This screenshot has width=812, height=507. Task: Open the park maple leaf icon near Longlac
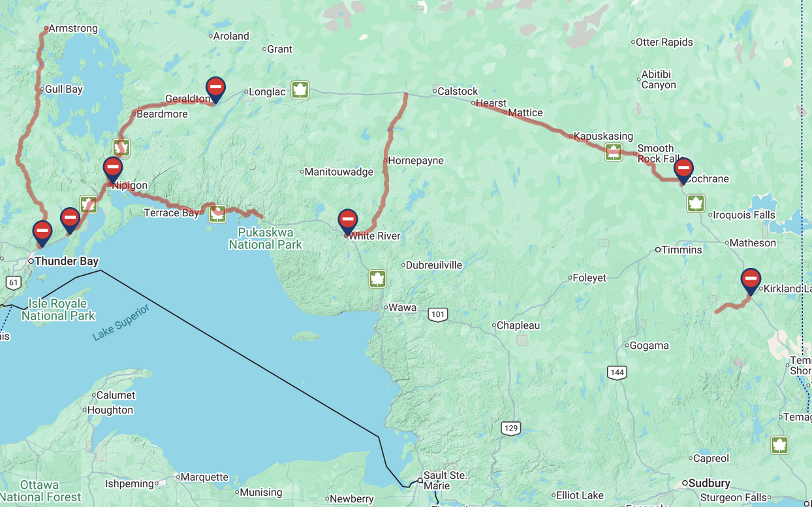[300, 90]
